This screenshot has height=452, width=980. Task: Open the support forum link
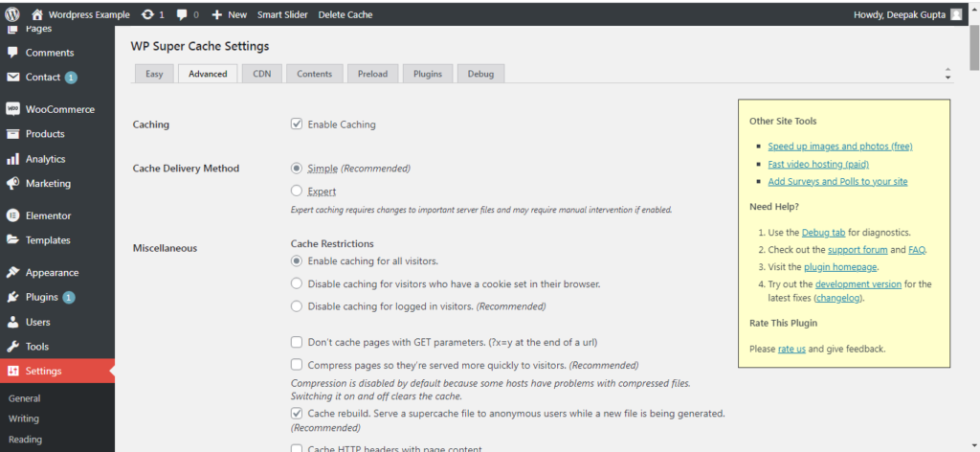843,249
